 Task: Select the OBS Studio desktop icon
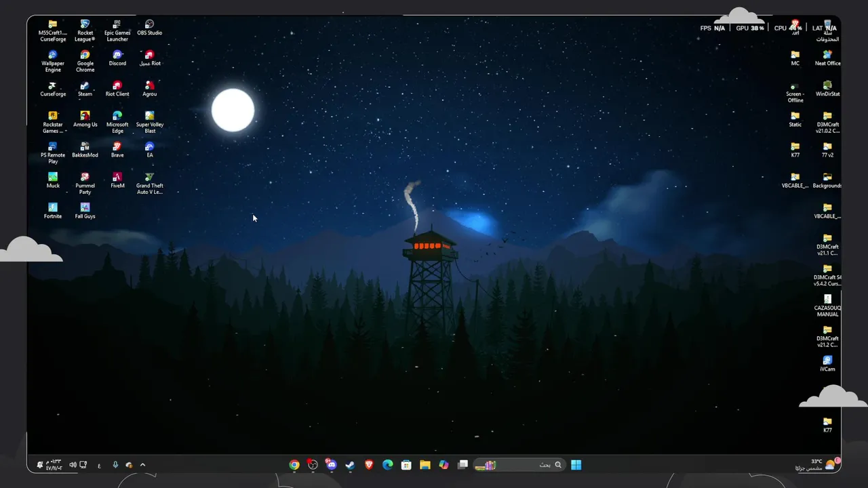coord(150,28)
